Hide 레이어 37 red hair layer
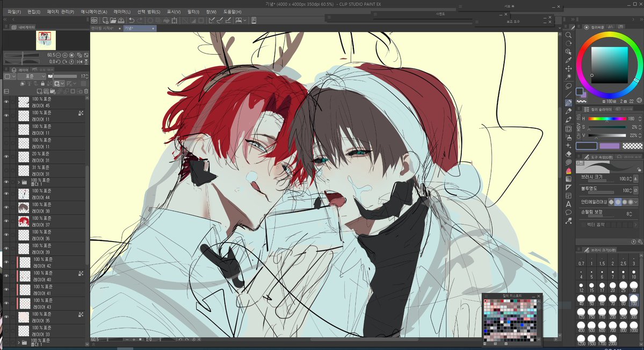Screen dimensions: 644x350 [6, 221]
